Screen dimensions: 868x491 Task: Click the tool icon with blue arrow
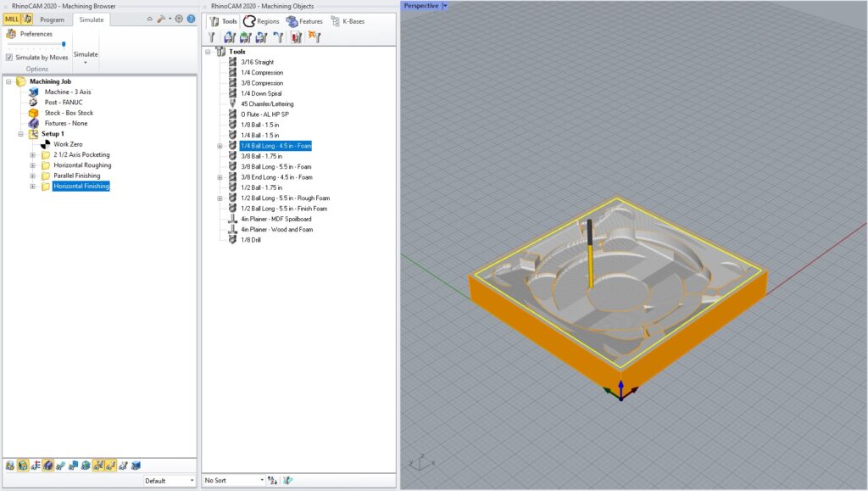point(278,37)
